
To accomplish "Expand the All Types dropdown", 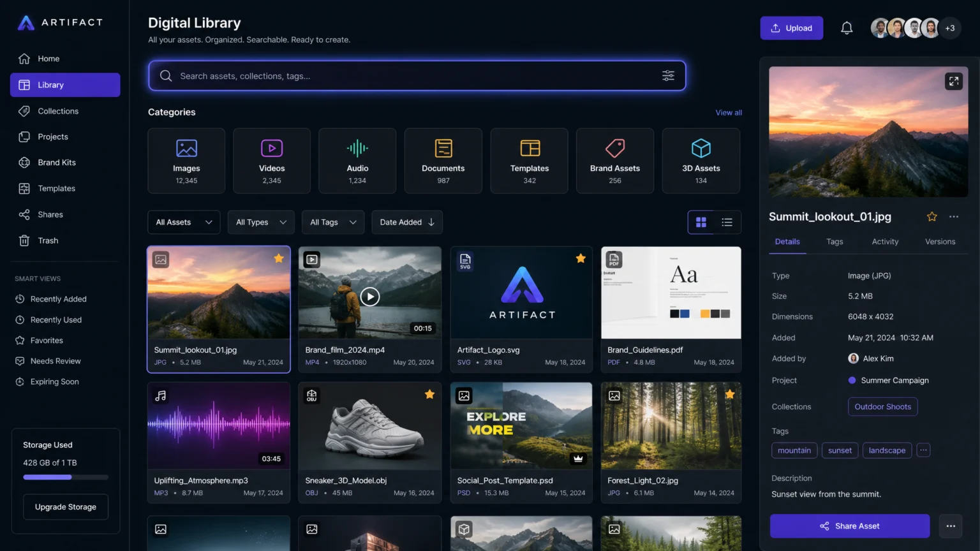I will [x=261, y=222].
